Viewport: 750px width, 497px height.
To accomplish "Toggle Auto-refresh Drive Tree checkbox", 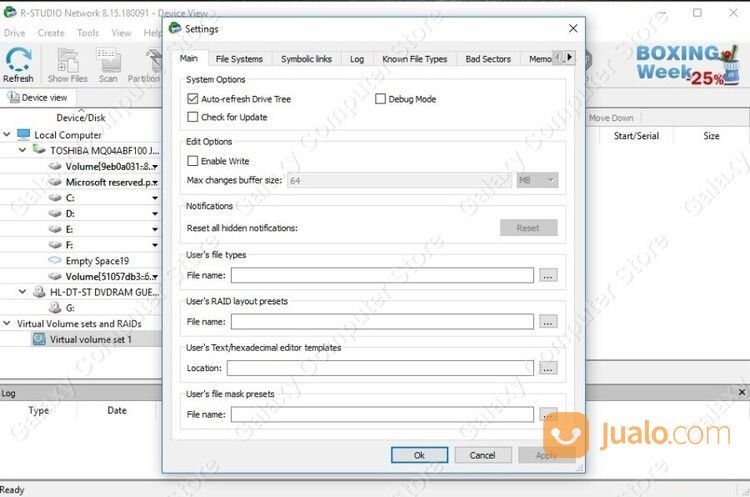I will [x=192, y=99].
